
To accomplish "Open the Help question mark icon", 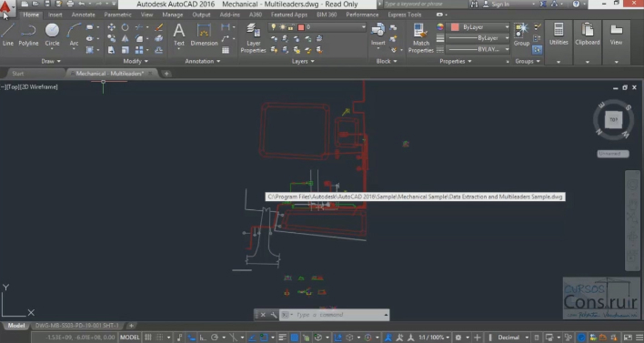I will pos(576,5).
